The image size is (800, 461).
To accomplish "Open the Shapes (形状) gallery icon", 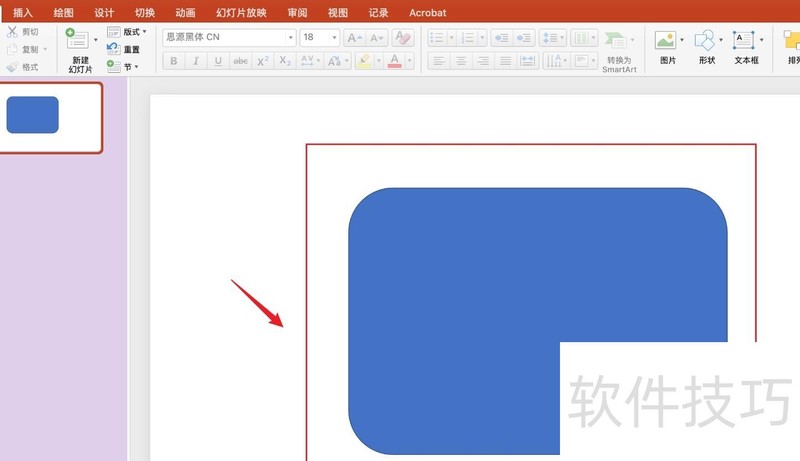I will point(705,40).
